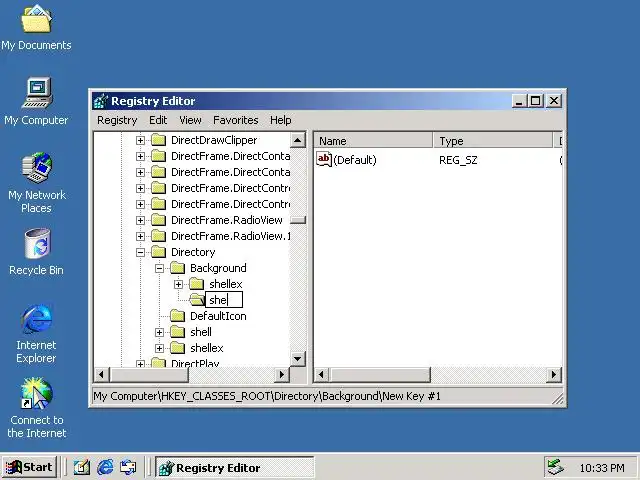Click the Start button
640x480 pixels.
coord(29,467)
